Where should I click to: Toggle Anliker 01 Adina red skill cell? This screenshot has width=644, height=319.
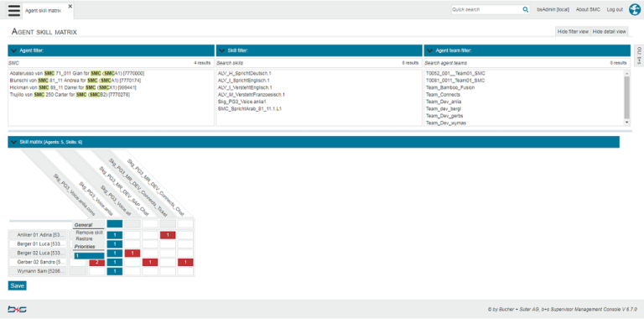point(168,235)
